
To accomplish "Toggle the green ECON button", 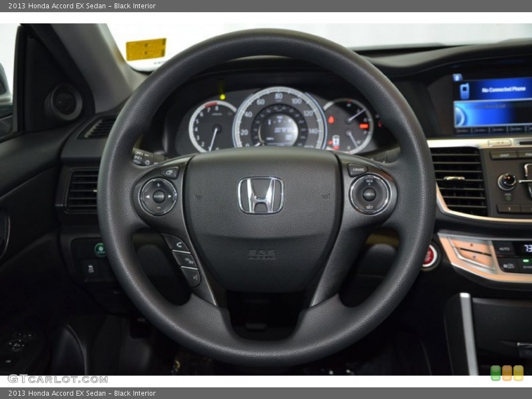I will (x=100, y=249).
